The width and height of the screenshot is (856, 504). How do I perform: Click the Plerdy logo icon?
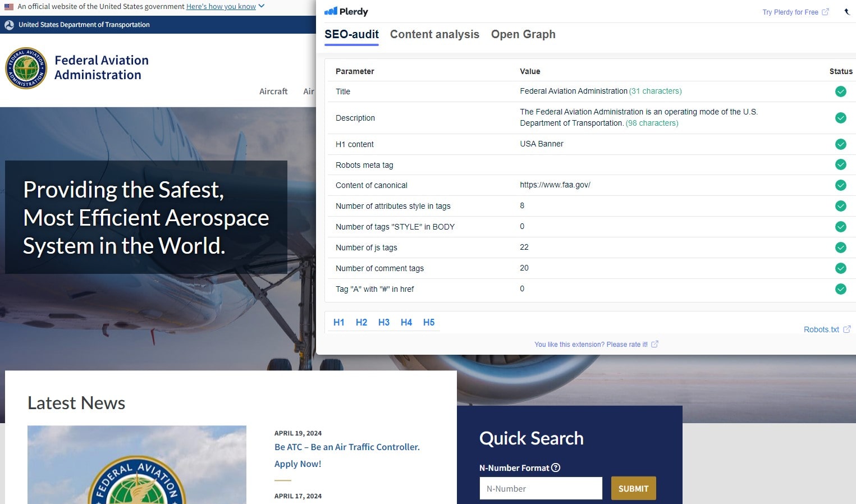(x=331, y=11)
